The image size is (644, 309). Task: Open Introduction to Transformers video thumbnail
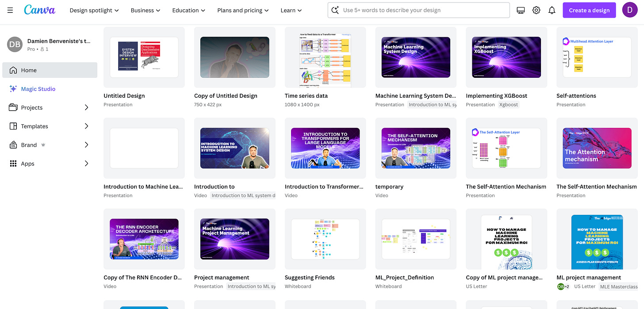tap(325, 148)
